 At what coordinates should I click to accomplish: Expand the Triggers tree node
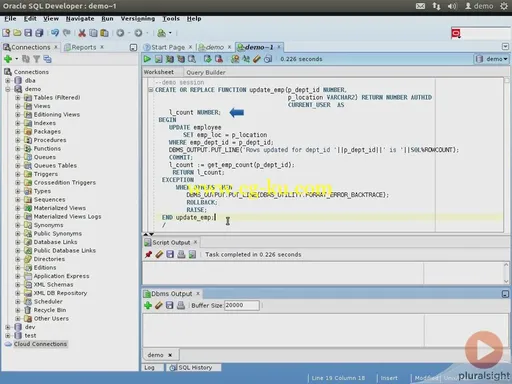18,174
